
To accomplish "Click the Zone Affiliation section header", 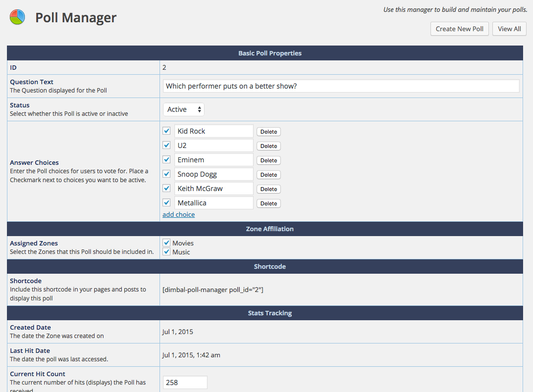I will [270, 229].
